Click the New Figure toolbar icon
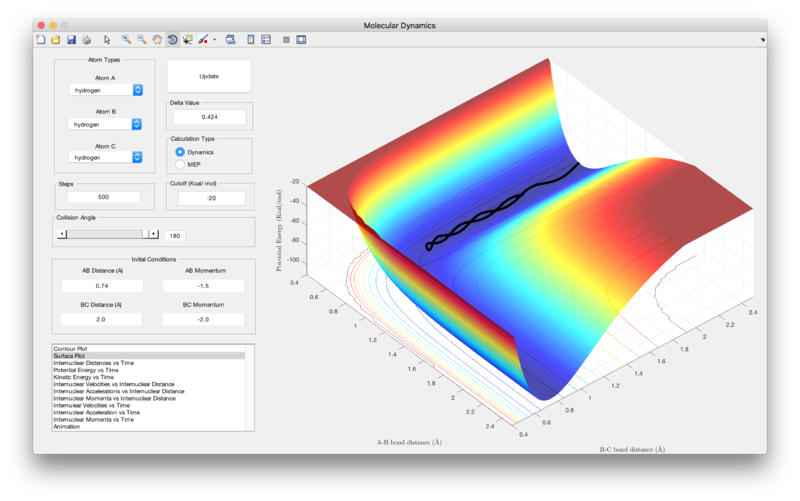 (x=41, y=39)
